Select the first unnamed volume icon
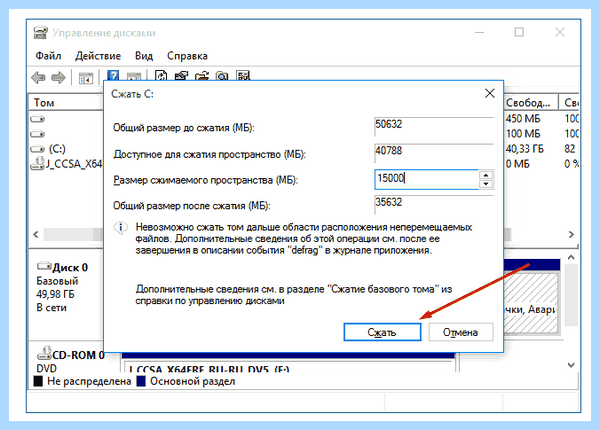The image size is (600, 430). click(38, 119)
